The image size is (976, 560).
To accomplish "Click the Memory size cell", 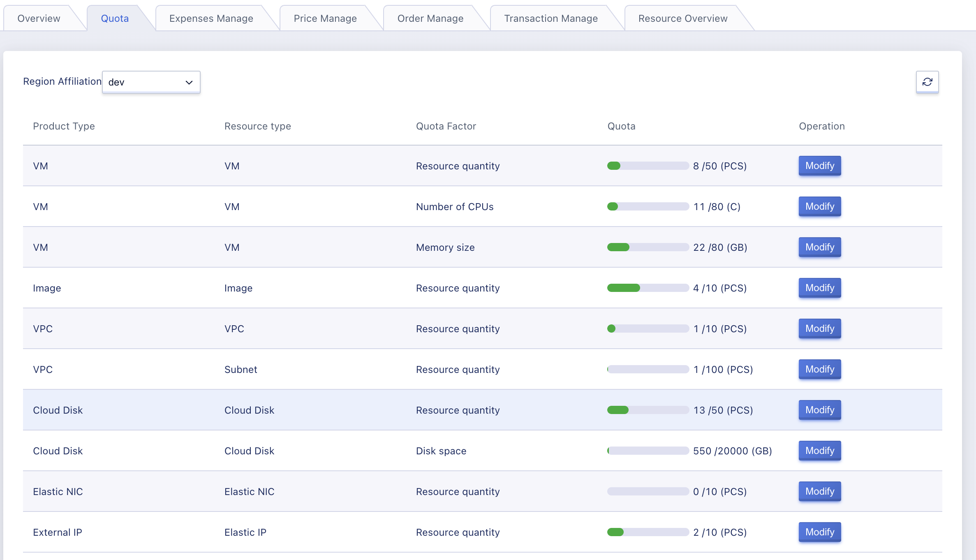I will coord(445,248).
